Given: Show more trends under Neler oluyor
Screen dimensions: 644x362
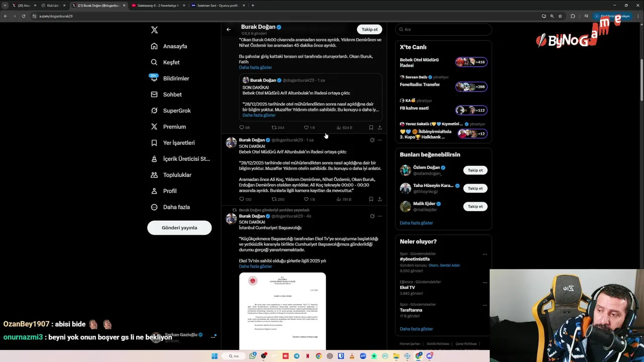Looking at the screenshot, I should tap(416, 329).
